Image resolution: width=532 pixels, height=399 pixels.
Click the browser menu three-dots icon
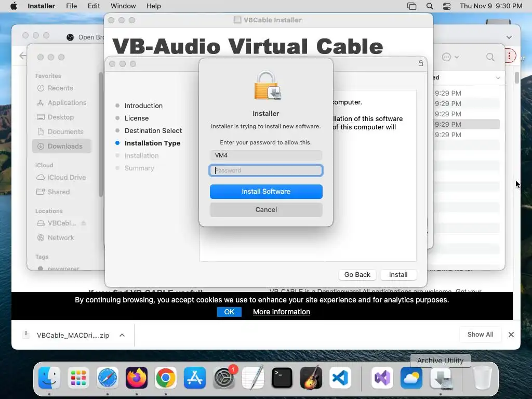point(509,56)
